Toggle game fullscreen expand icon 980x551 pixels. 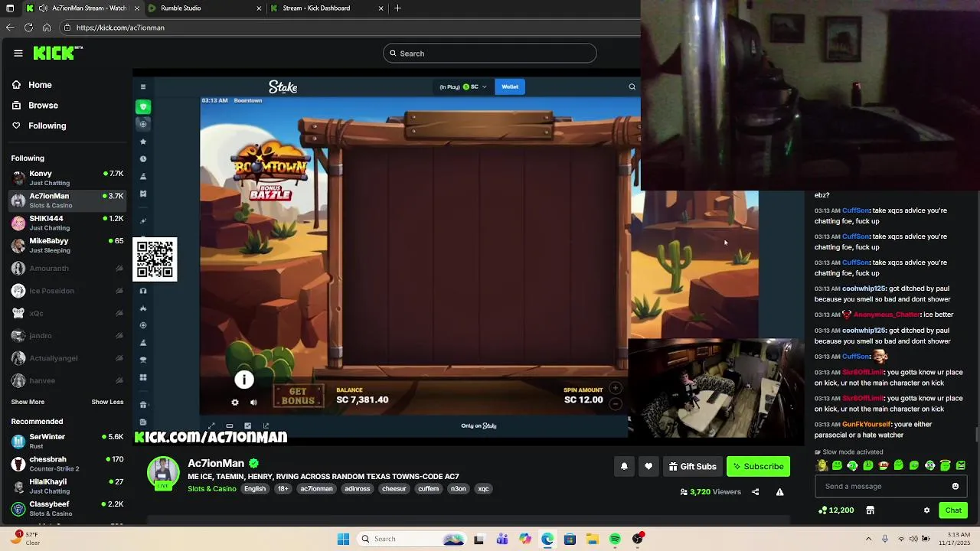tap(211, 426)
